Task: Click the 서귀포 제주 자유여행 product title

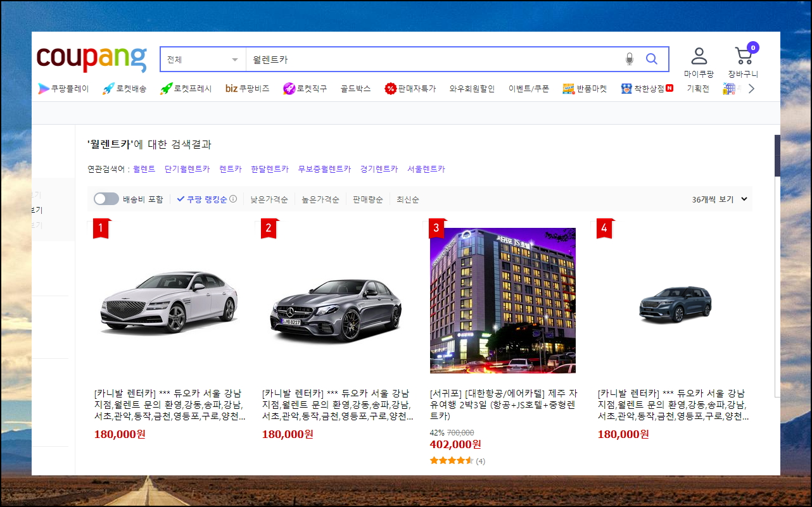Action: coord(504,404)
